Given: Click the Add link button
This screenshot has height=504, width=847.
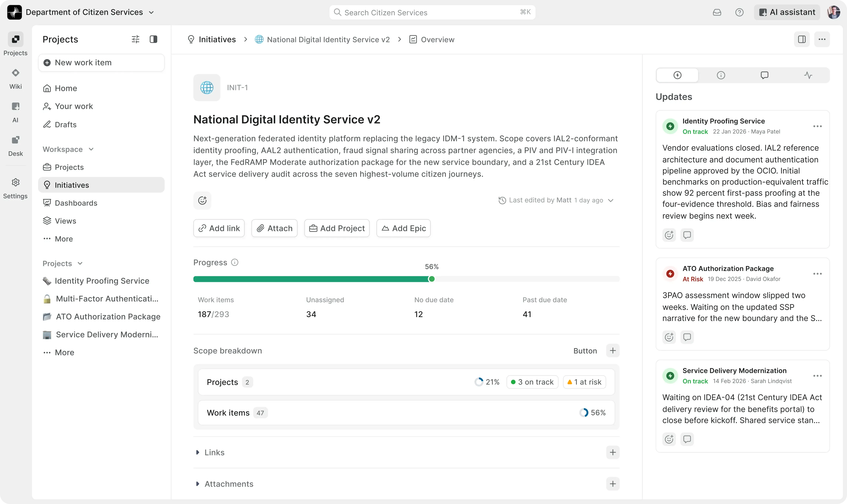Looking at the screenshot, I should [219, 228].
